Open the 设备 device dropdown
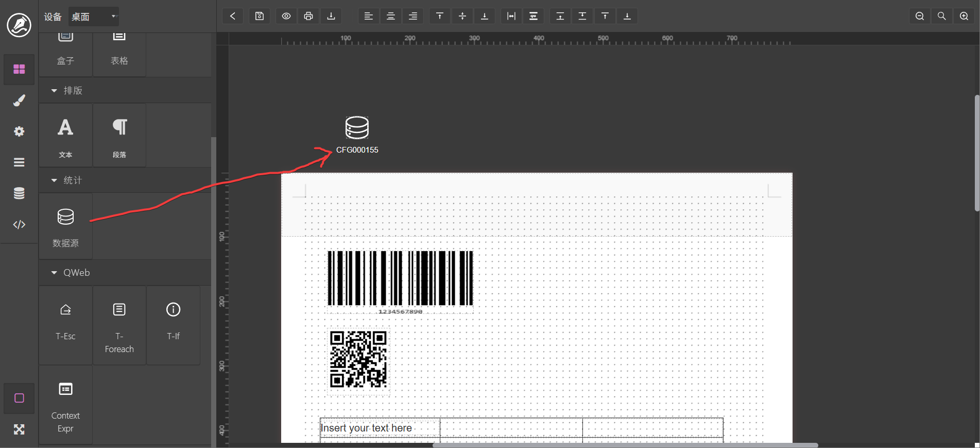Viewport: 980px width, 448px height. [x=93, y=16]
